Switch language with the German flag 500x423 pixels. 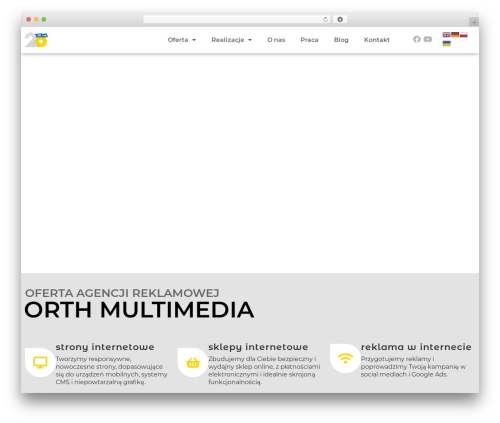(455, 35)
